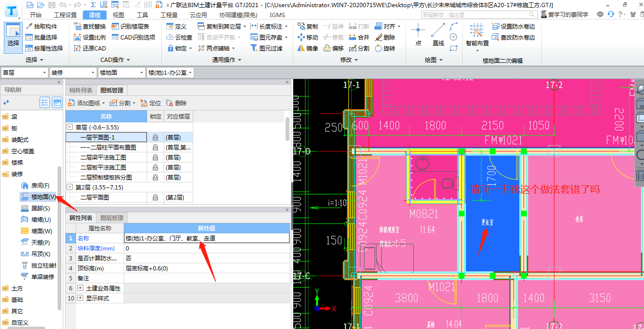The image size is (644, 329).
Task: Switch to the 图层管理 tab
Action: [112, 218]
